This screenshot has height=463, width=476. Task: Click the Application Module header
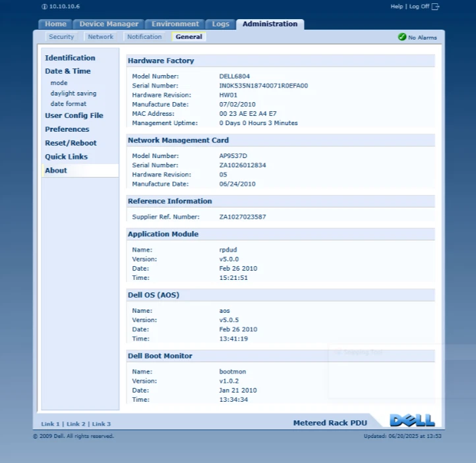pos(280,234)
